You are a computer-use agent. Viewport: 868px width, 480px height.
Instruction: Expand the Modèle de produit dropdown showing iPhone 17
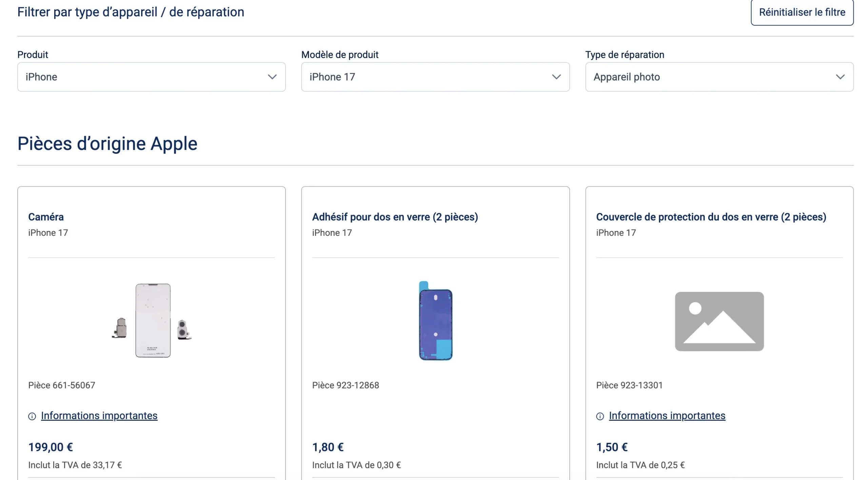[x=435, y=77]
